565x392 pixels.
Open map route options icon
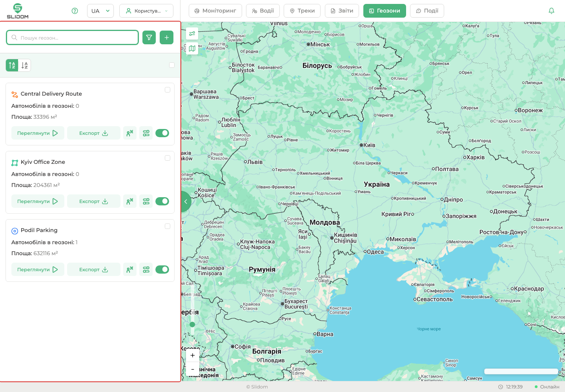192,34
